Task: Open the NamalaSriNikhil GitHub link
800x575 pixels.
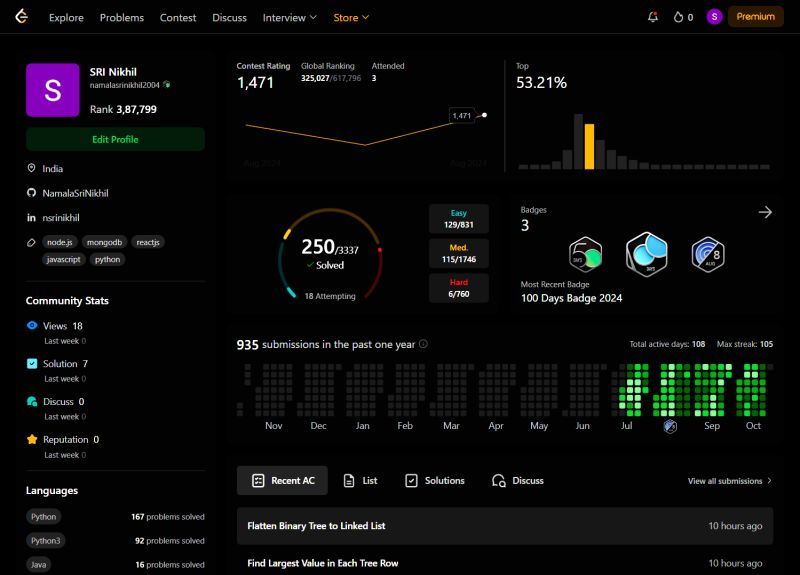Action: pyautogui.click(x=75, y=193)
